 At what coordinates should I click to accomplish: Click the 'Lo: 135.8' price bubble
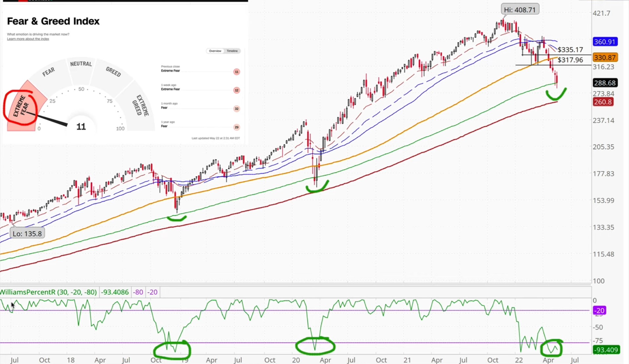tap(27, 234)
